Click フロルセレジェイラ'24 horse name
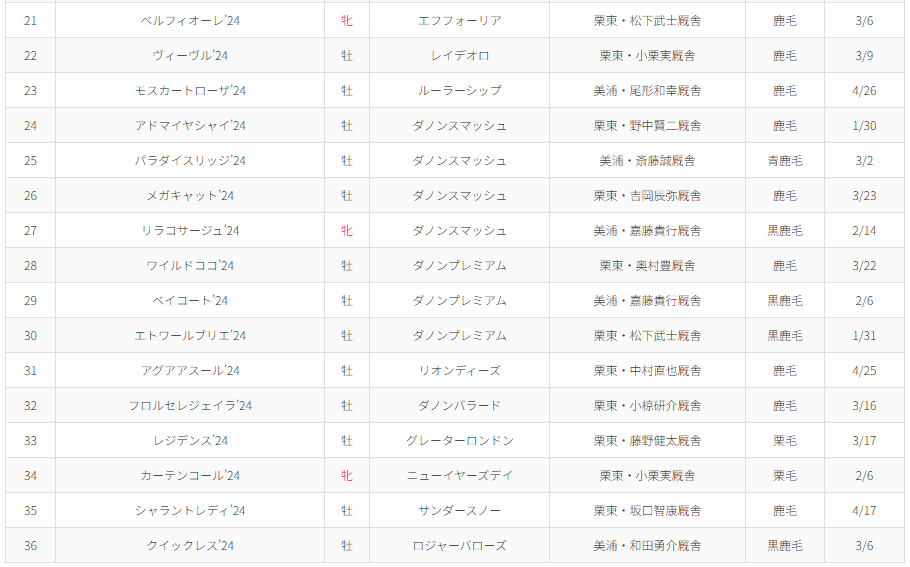Screen dimensions: 910x567 tap(190, 405)
